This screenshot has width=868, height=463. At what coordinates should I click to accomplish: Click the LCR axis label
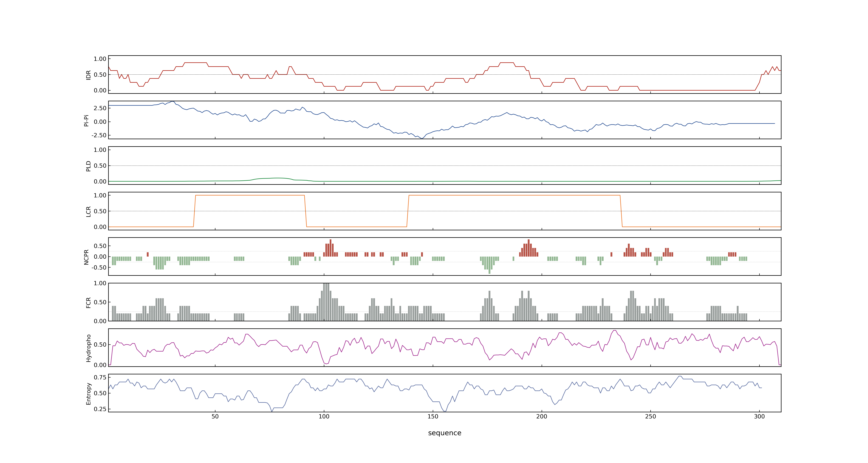(x=88, y=212)
